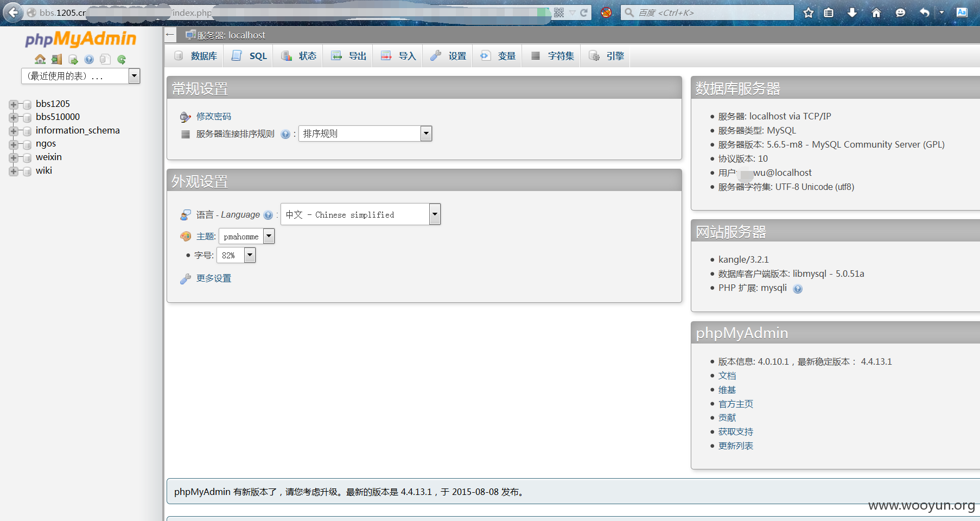This screenshot has height=521, width=980.
Task: Bookmark this page with the star icon
Action: point(809,12)
